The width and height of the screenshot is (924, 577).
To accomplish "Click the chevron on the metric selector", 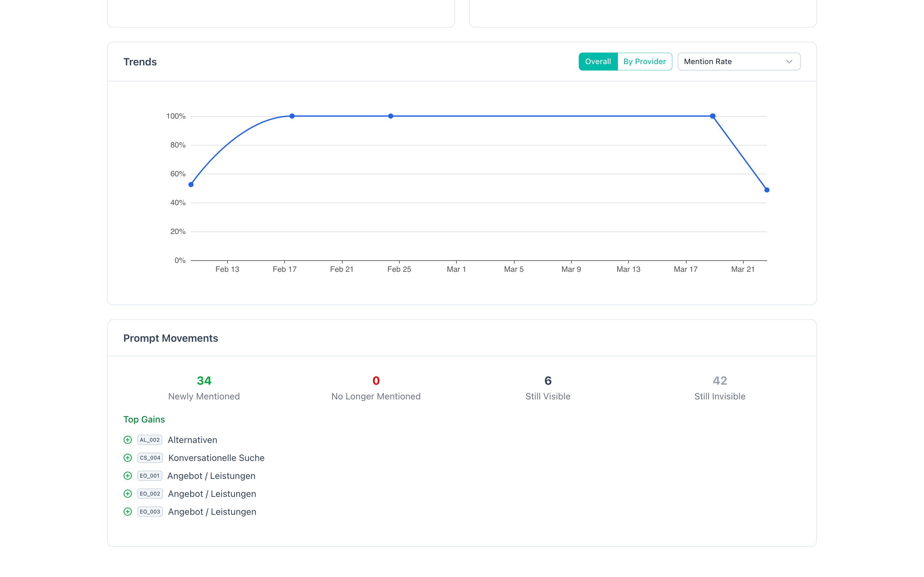I will coord(789,62).
